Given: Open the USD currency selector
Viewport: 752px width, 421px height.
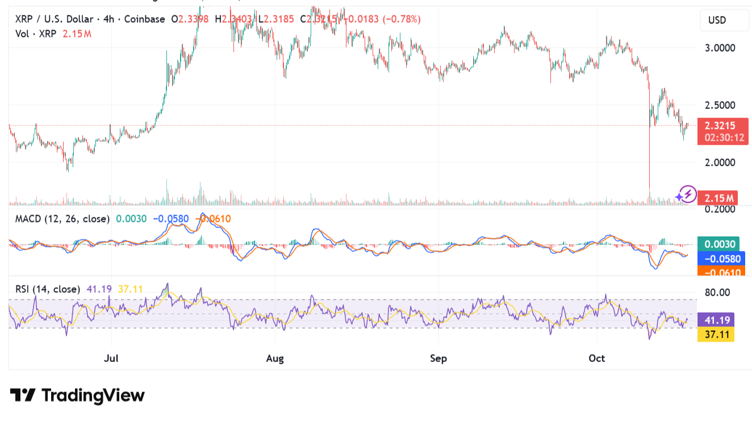Looking at the screenshot, I should pyautogui.click(x=717, y=20).
